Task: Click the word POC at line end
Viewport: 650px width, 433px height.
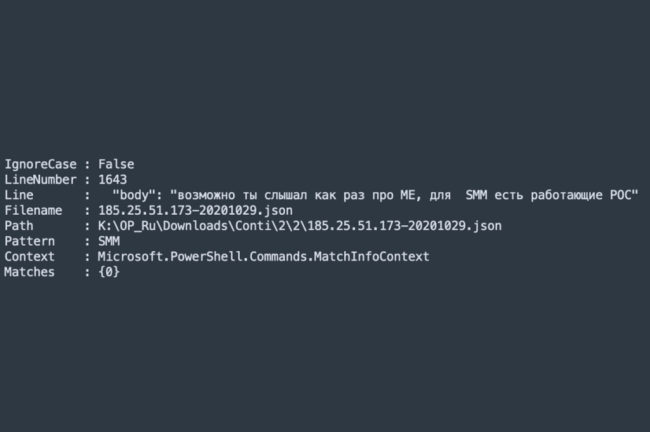Action: coord(621,195)
